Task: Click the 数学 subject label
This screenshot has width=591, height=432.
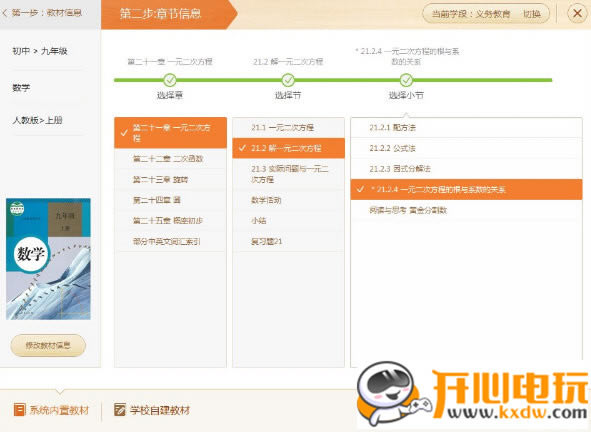Action: (x=21, y=88)
